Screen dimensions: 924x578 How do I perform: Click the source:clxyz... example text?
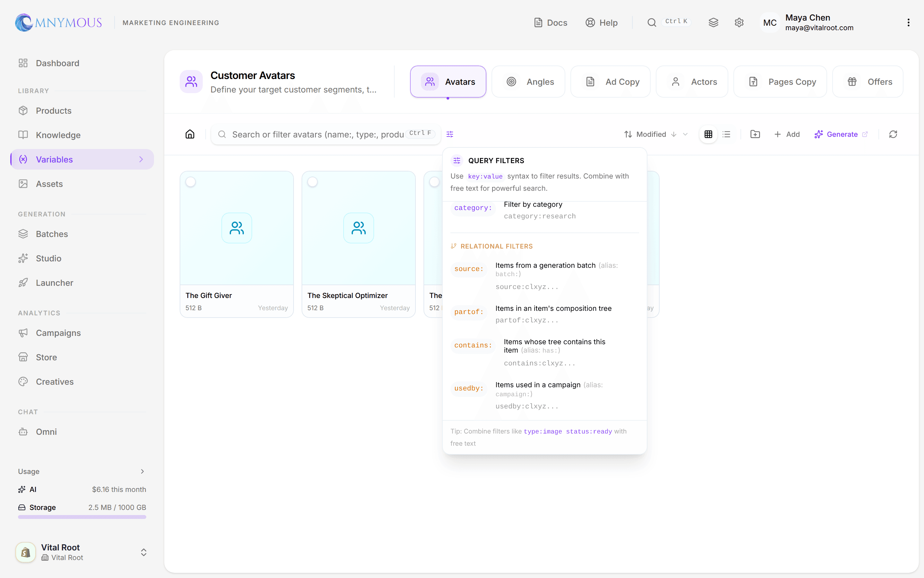tap(527, 287)
